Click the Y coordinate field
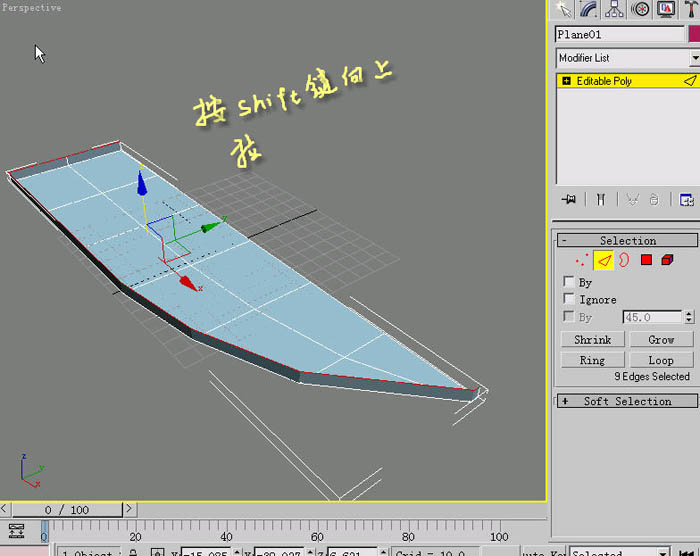The height and width of the screenshot is (556, 700). (279, 553)
